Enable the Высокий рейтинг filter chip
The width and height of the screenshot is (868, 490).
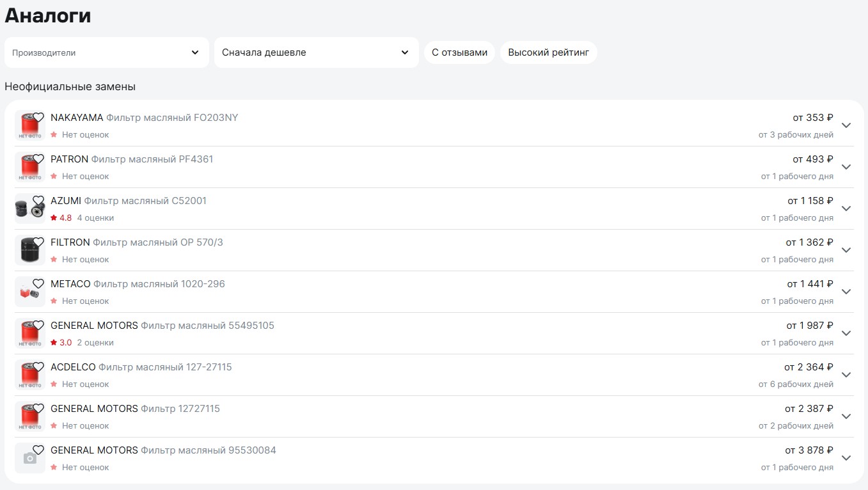549,52
